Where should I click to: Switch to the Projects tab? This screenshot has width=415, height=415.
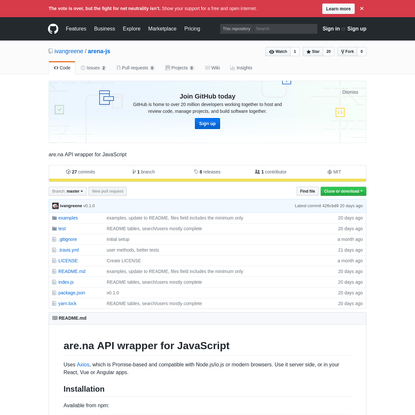pyautogui.click(x=179, y=68)
